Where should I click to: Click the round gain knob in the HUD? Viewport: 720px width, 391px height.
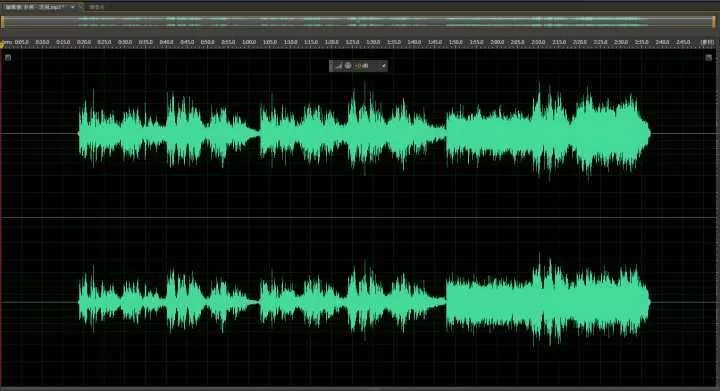[348, 66]
